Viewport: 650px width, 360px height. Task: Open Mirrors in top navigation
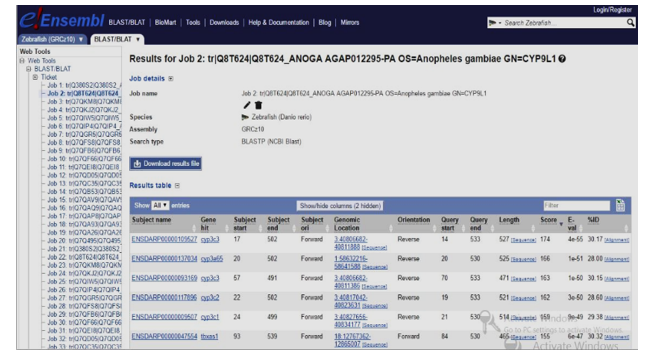pyautogui.click(x=350, y=22)
